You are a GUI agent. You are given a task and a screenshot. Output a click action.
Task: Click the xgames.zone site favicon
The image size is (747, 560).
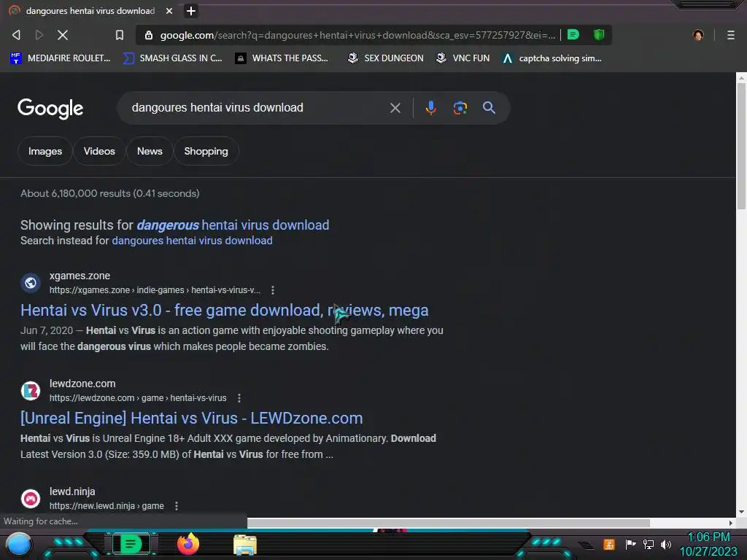pos(31,283)
